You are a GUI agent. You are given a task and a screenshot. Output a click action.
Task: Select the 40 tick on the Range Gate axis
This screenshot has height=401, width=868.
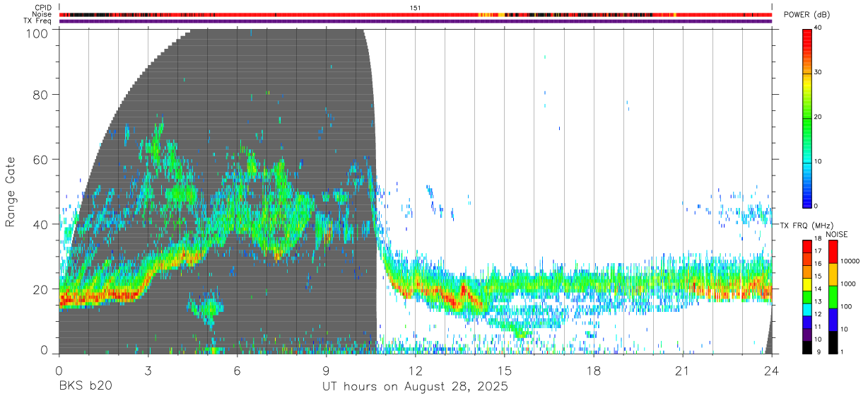[40, 223]
